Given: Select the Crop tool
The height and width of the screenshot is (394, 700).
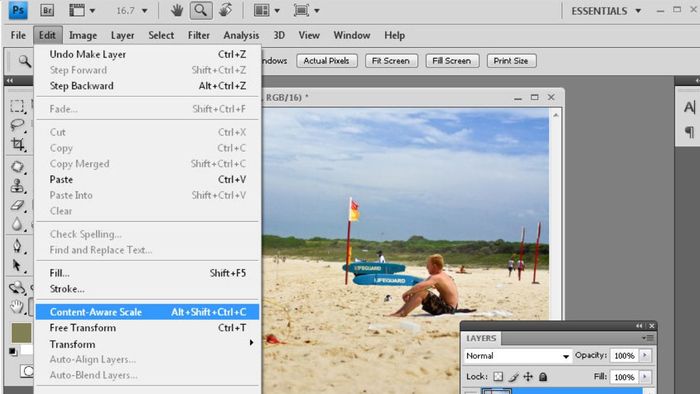Looking at the screenshot, I should [17, 144].
